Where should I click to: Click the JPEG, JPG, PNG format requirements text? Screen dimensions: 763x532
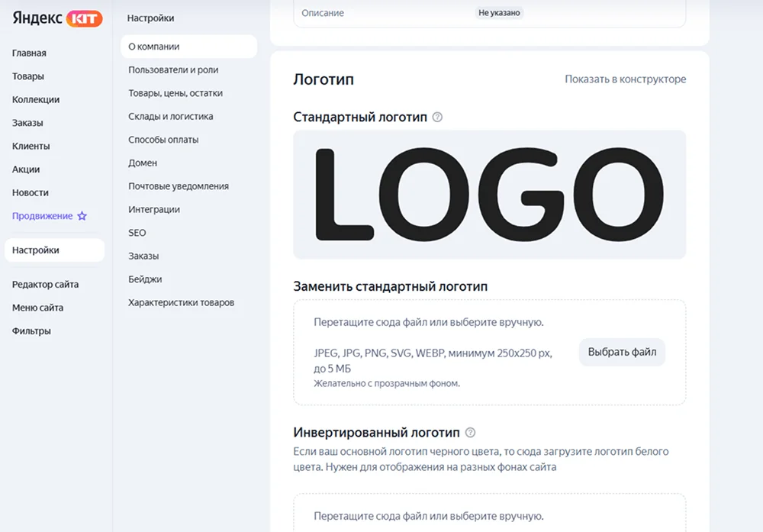point(433,361)
